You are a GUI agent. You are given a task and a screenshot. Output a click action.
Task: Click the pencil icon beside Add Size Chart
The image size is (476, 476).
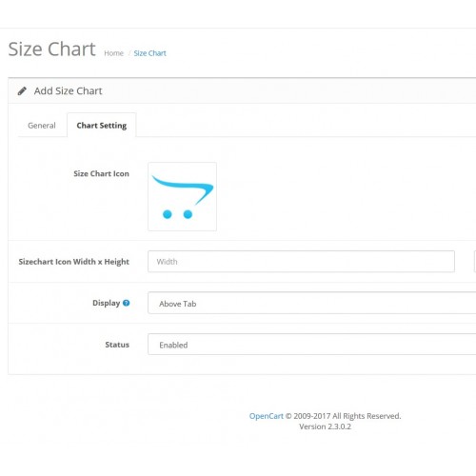click(22, 91)
